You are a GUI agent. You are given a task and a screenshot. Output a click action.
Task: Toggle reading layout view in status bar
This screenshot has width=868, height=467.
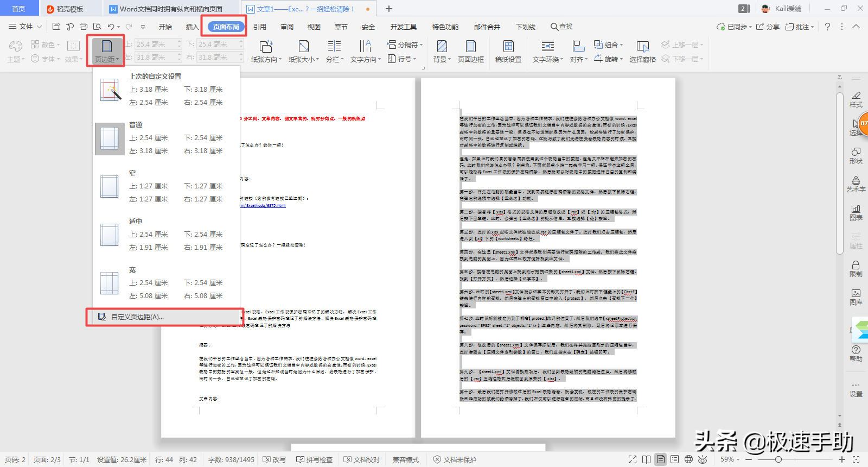point(646,459)
